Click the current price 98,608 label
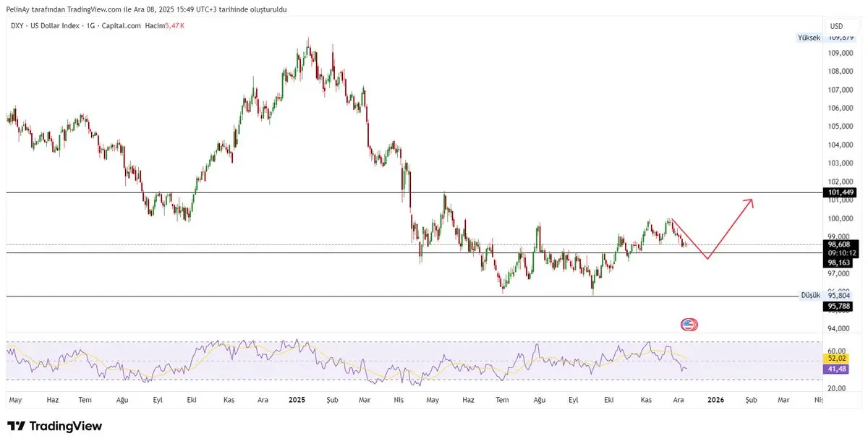 [841, 244]
